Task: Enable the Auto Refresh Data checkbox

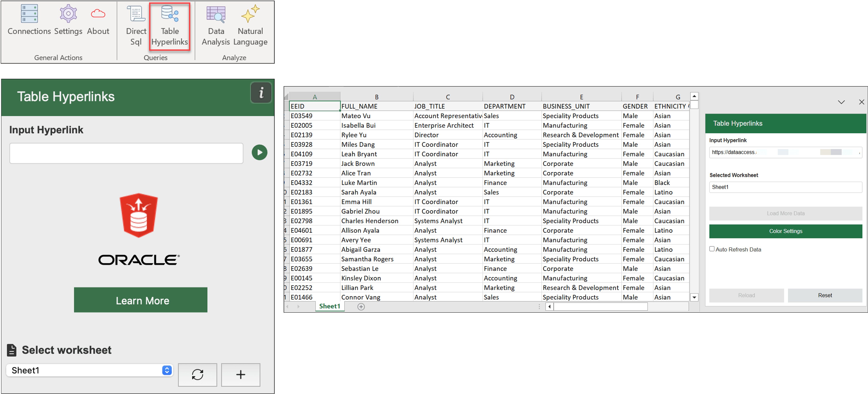Action: point(712,249)
